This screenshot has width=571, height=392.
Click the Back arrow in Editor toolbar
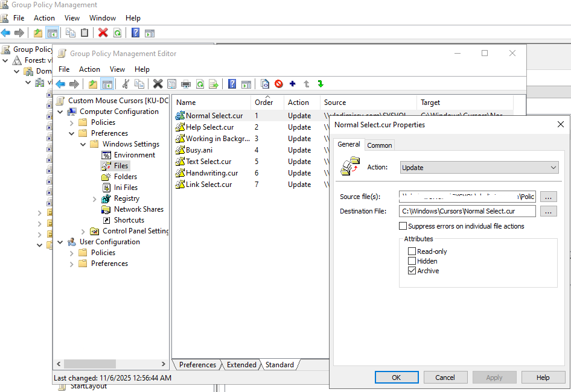[x=60, y=84]
